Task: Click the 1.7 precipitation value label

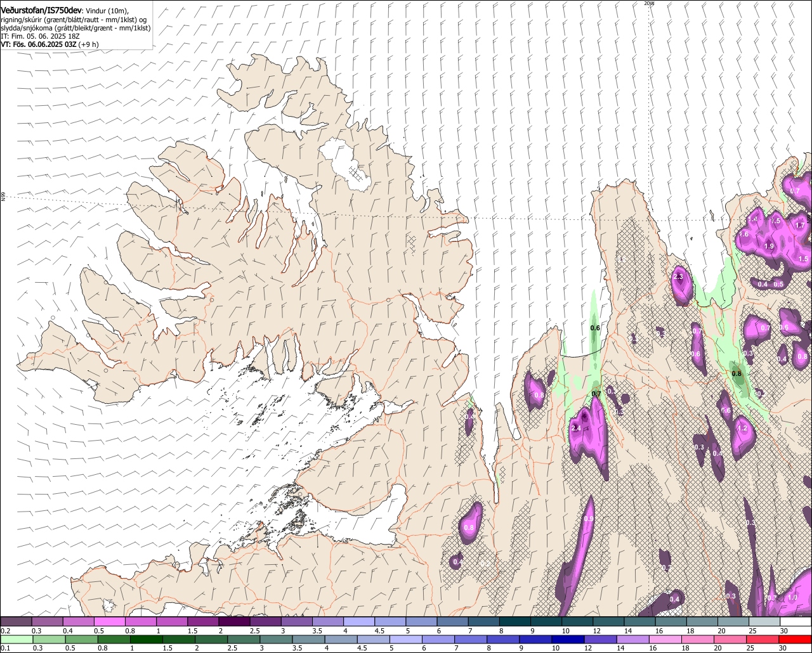Action: coord(800,225)
